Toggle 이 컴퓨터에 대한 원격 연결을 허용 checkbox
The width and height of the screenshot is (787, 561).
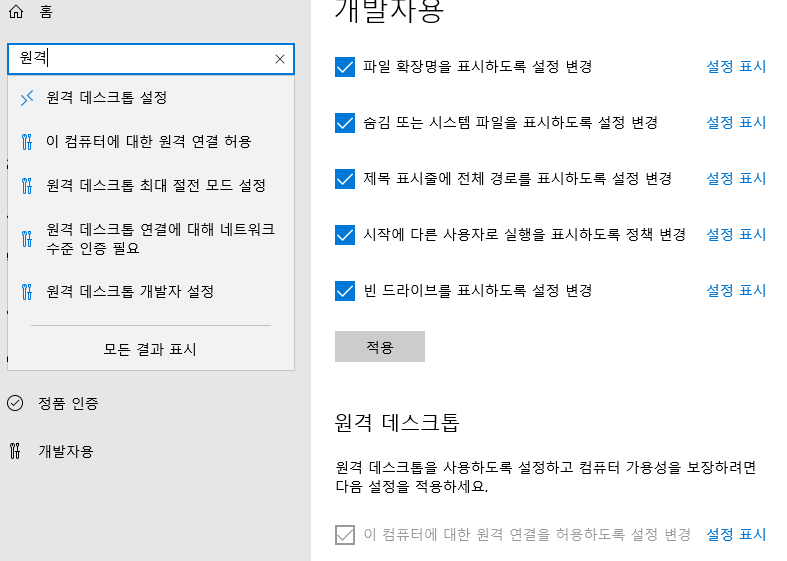tap(345, 535)
